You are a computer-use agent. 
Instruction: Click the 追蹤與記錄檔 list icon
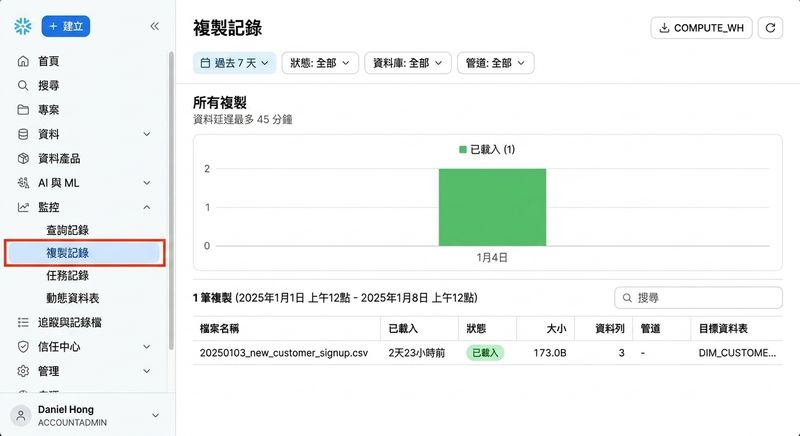pyautogui.click(x=23, y=322)
